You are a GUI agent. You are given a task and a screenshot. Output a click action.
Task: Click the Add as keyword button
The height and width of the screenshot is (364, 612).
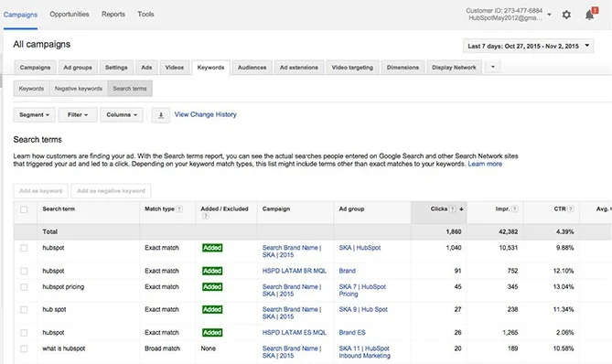(x=41, y=191)
